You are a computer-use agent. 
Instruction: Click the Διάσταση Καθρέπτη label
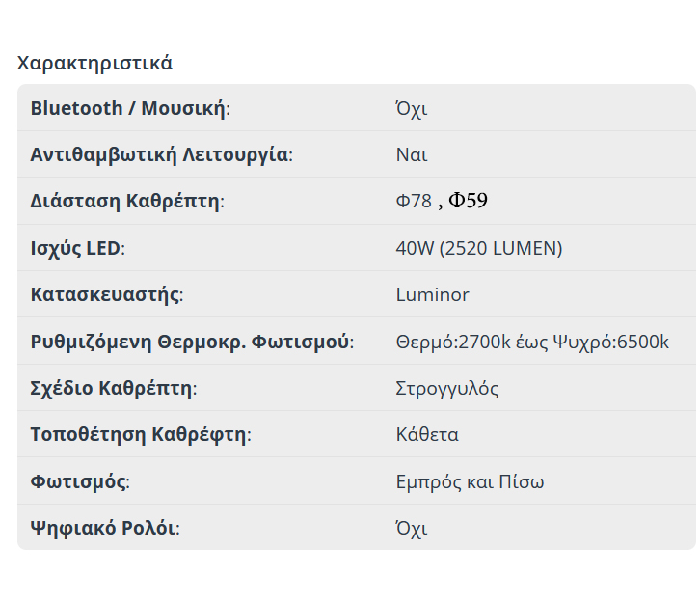[x=126, y=202]
